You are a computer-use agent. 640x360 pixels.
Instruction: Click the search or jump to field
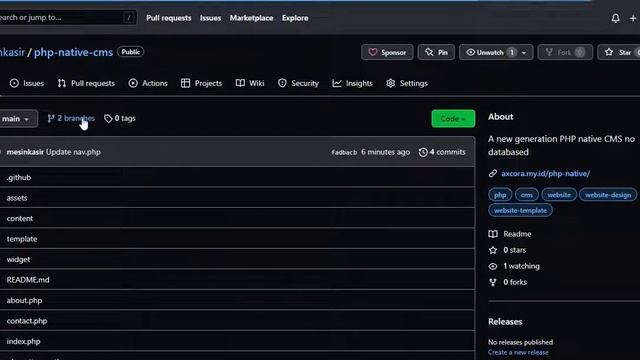coord(67,18)
